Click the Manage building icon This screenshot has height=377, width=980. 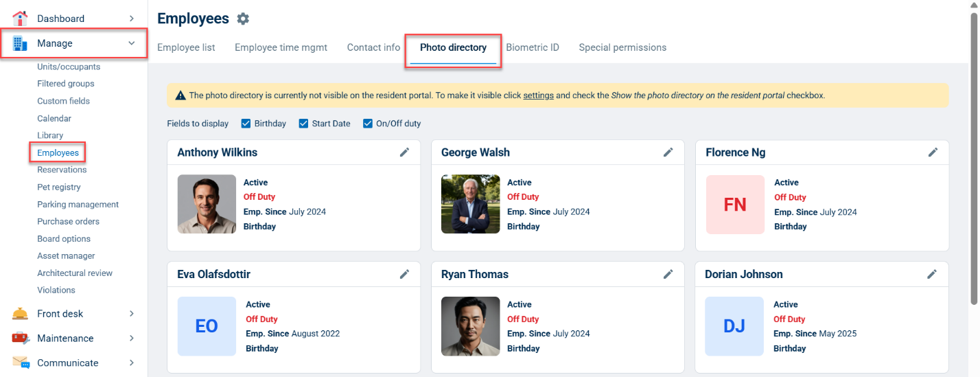pos(21,43)
